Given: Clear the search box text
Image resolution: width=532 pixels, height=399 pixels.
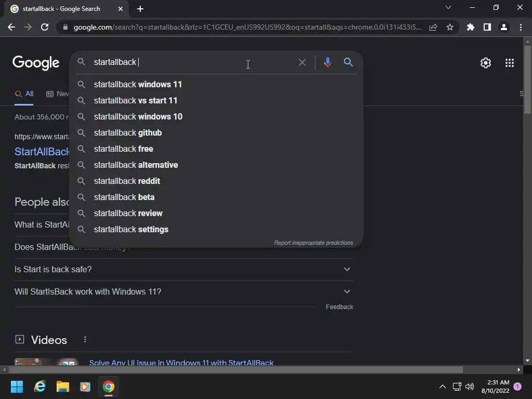Looking at the screenshot, I should 302,62.
